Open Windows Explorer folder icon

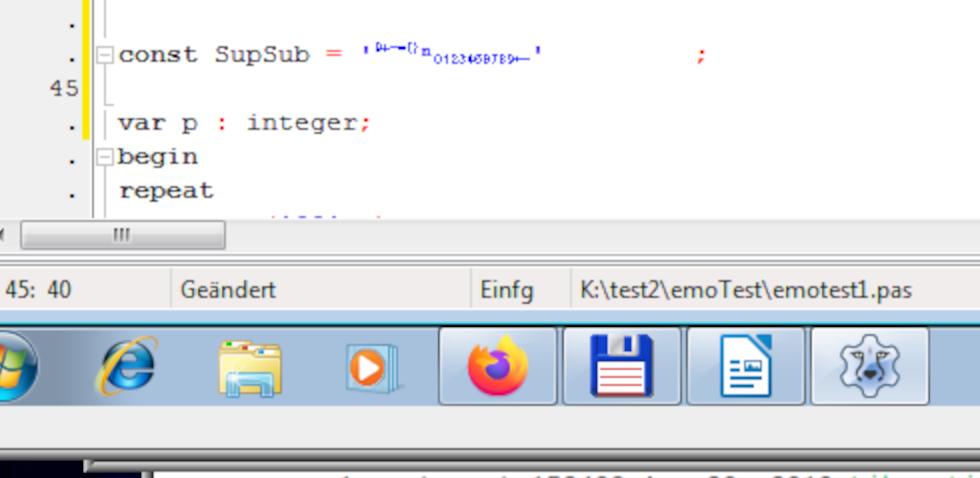tap(250, 368)
